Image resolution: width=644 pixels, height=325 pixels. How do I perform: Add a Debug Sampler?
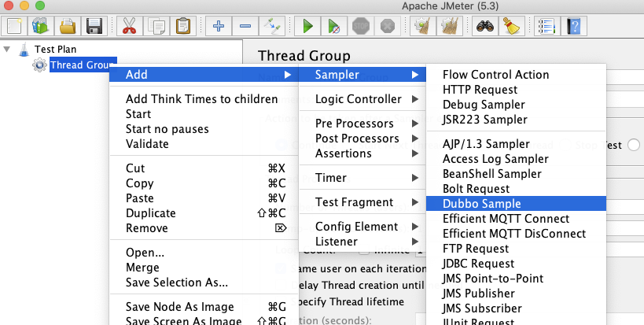[x=516, y=105]
